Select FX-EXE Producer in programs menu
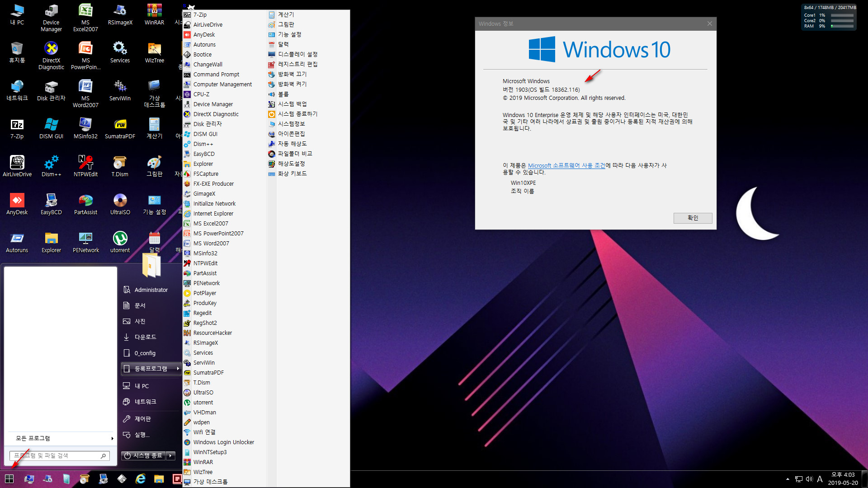Screen dimensions: 868x488 tap(224, 184)
